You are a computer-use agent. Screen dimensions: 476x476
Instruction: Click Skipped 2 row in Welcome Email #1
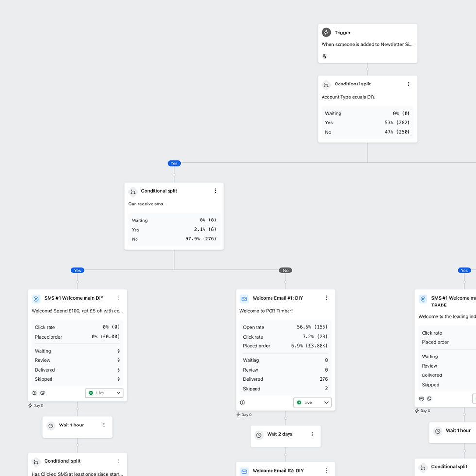(x=286, y=389)
